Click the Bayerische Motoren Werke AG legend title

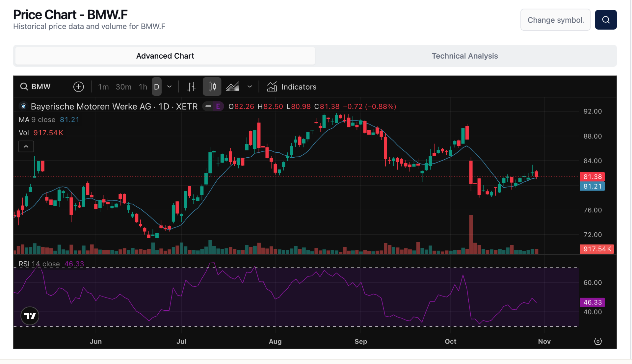pos(114,107)
